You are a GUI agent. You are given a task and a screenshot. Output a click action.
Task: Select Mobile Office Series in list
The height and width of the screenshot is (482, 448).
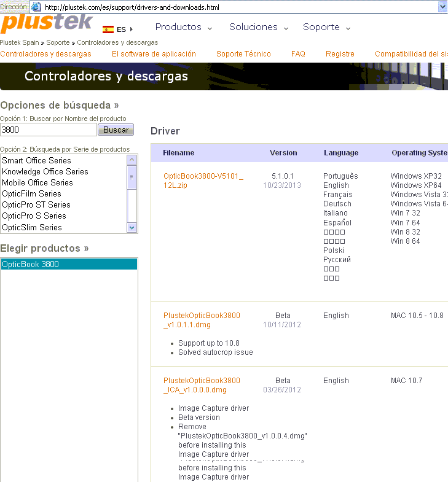[x=64, y=182]
